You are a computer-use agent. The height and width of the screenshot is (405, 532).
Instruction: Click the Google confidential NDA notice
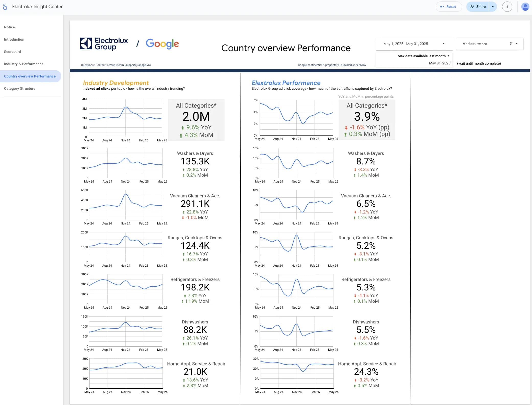332,65
